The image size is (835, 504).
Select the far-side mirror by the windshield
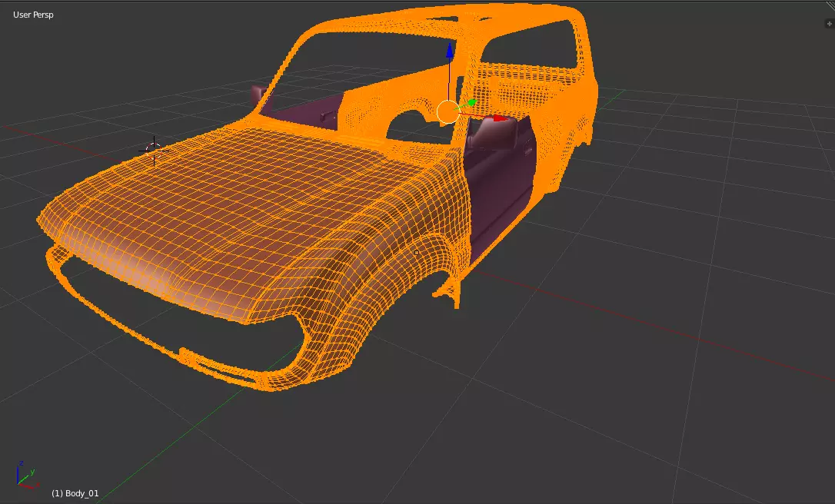click(258, 94)
